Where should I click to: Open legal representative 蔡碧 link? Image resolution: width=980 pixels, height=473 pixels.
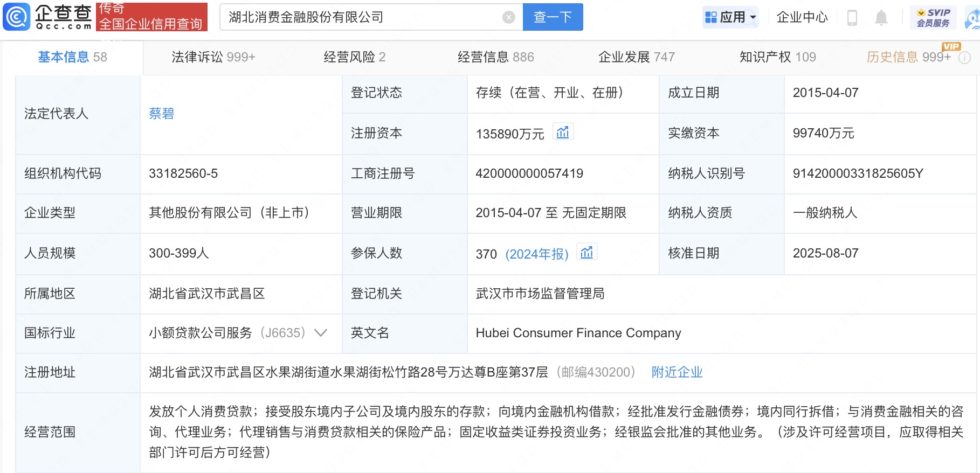tap(161, 114)
